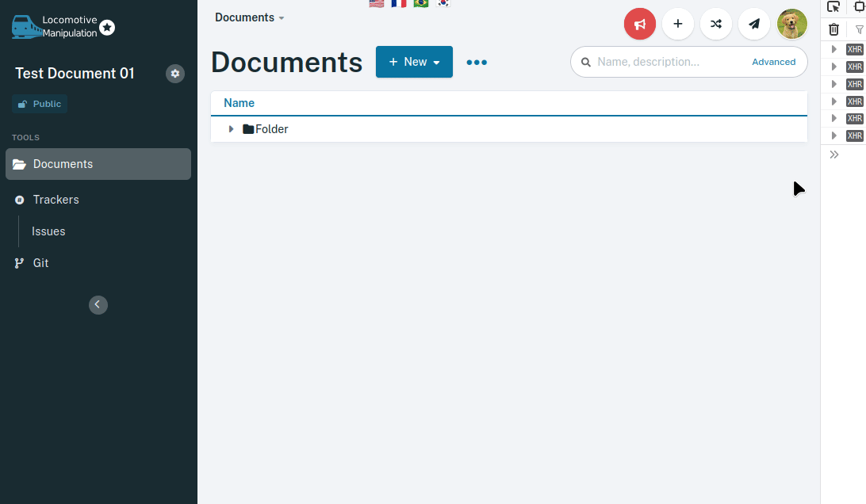Select the Issues menu entry

click(x=48, y=231)
